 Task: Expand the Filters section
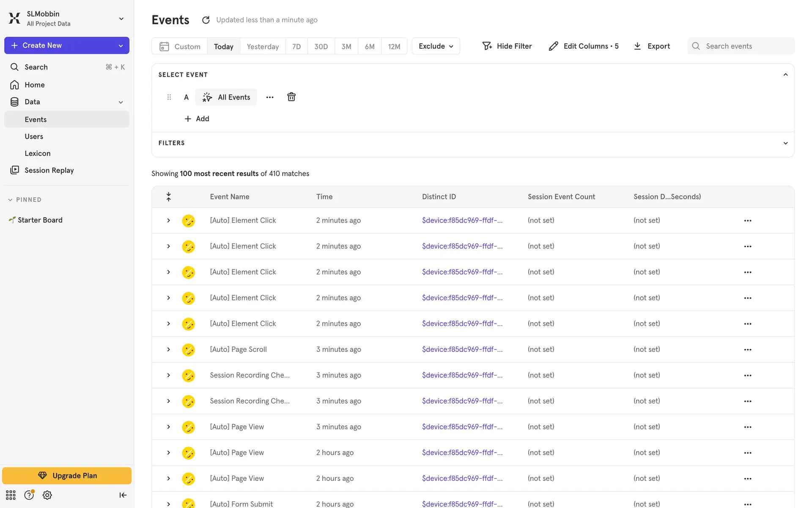[785, 143]
